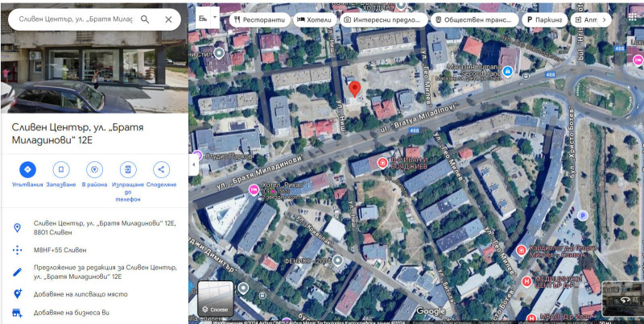Collapse the side panel with the arrow

[x=193, y=165]
